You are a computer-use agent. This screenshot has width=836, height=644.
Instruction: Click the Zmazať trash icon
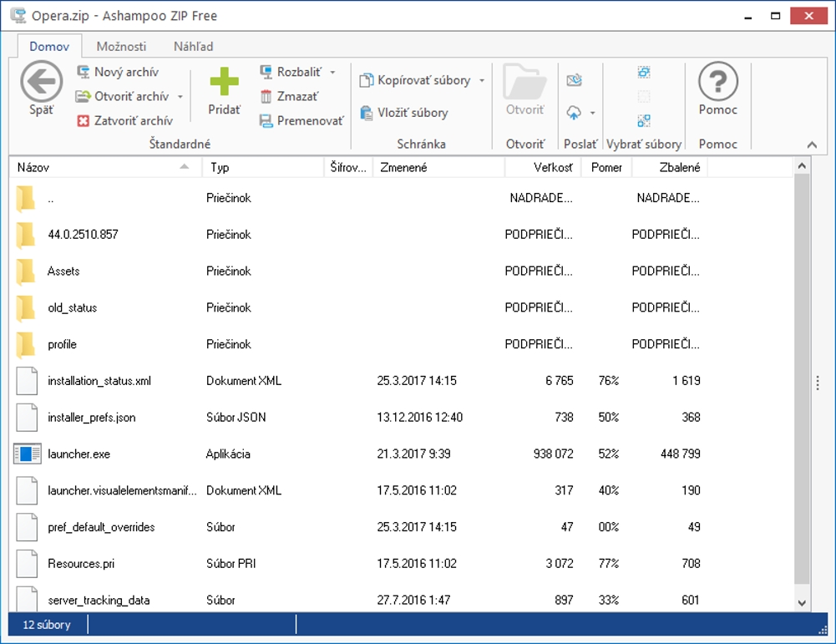266,97
